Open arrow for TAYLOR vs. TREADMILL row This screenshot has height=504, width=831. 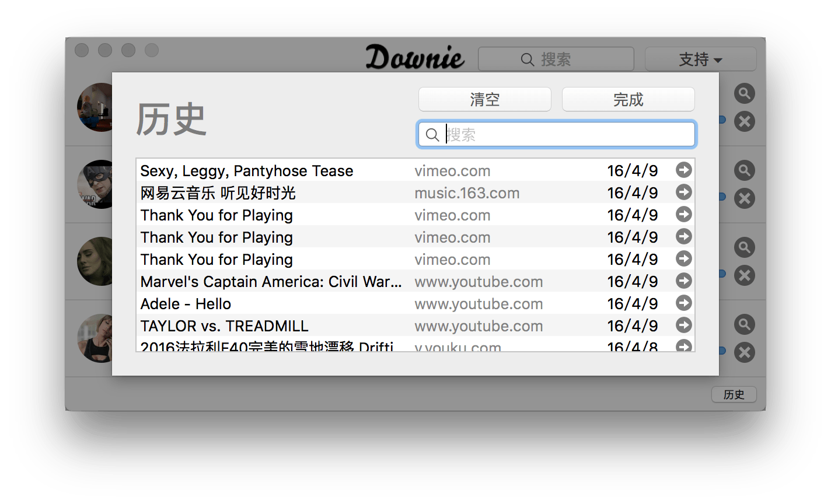pos(684,325)
